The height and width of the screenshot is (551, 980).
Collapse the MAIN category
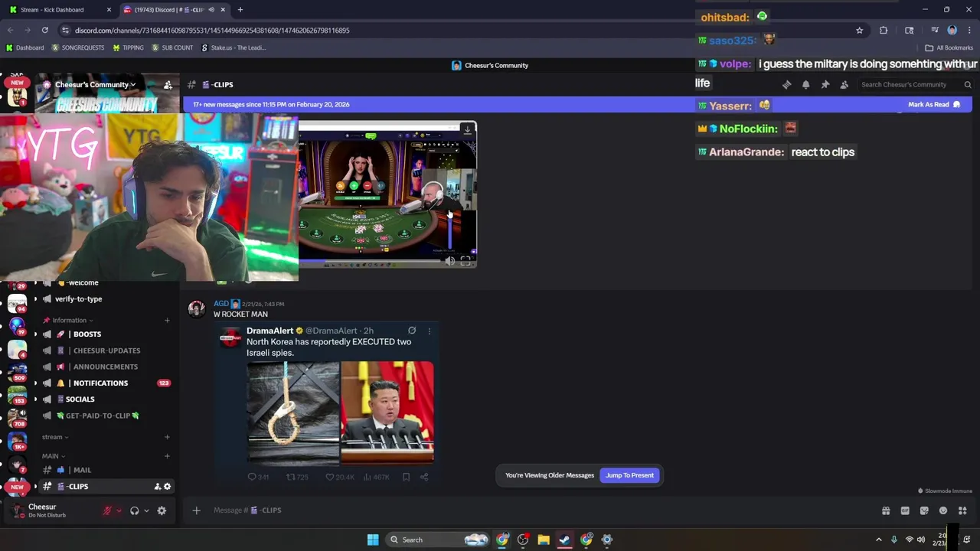point(54,456)
